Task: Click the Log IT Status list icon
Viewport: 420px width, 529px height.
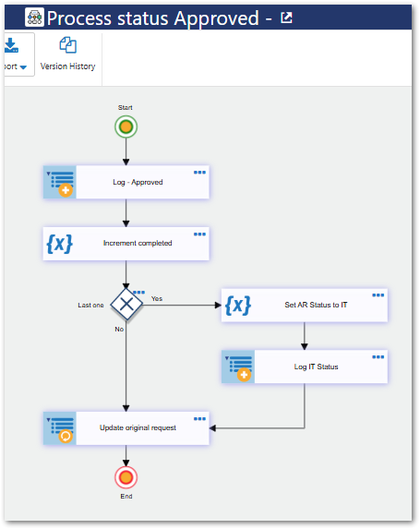Action: click(238, 367)
